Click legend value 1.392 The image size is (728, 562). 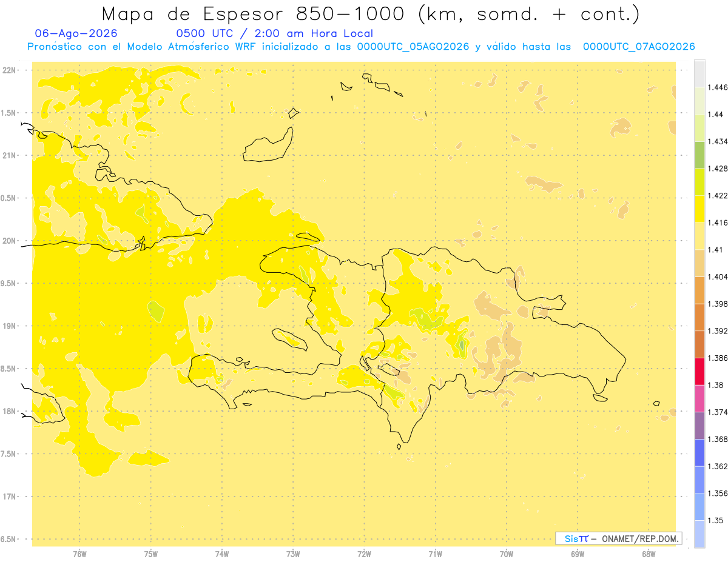pyautogui.click(x=718, y=331)
